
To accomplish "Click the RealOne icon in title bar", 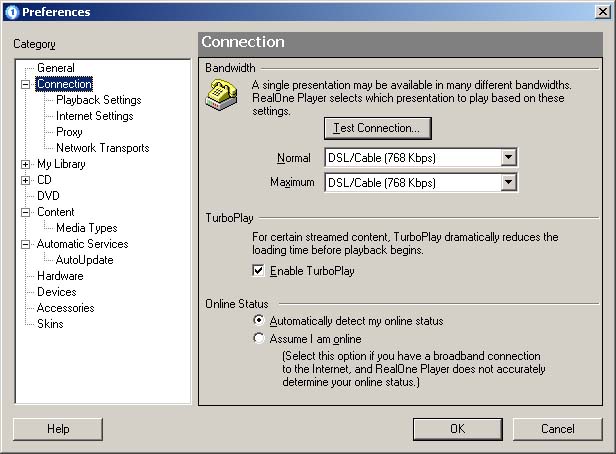I will coord(10,12).
